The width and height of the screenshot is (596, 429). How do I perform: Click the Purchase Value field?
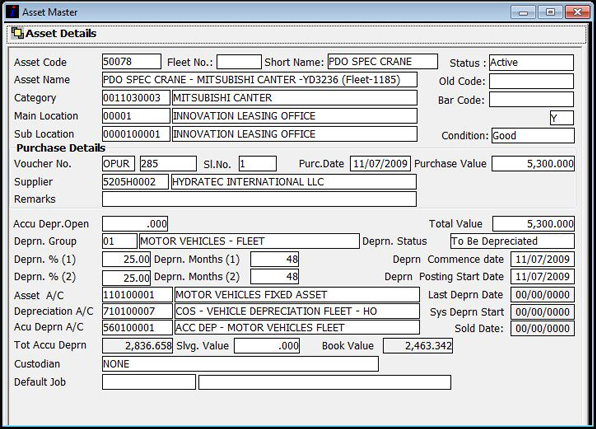[x=533, y=164]
